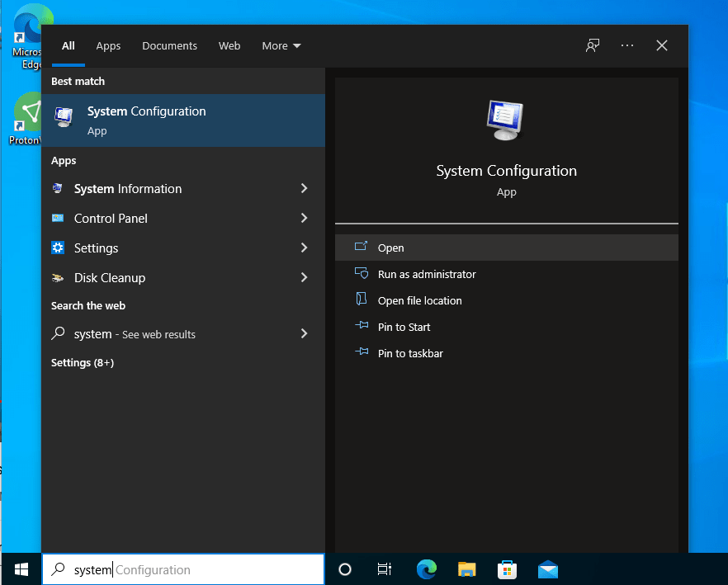728x585 pixels.
Task: Expand the More filter dropdown
Action: [x=281, y=45]
